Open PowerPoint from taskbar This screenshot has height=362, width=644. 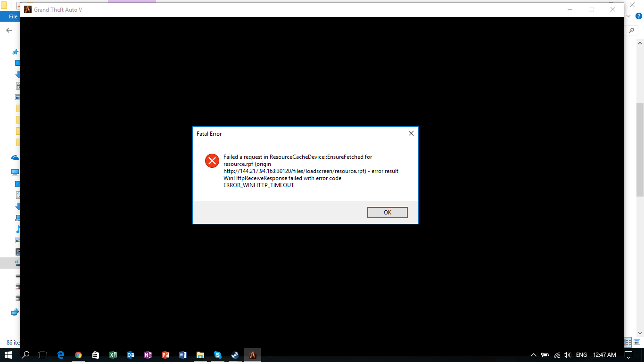(165, 355)
